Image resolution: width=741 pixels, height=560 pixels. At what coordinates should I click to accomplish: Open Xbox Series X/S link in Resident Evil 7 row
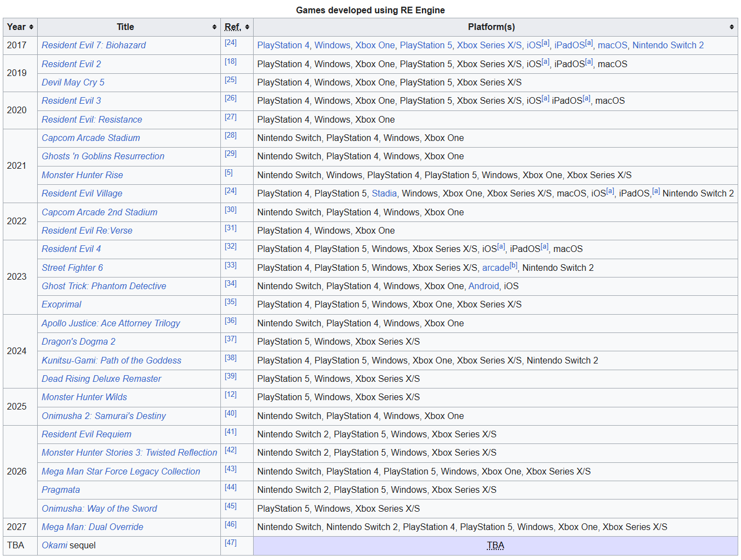pyautogui.click(x=489, y=46)
